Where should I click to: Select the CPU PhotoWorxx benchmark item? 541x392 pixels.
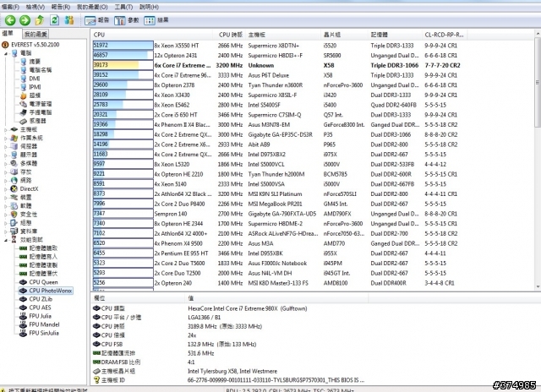click(51, 291)
